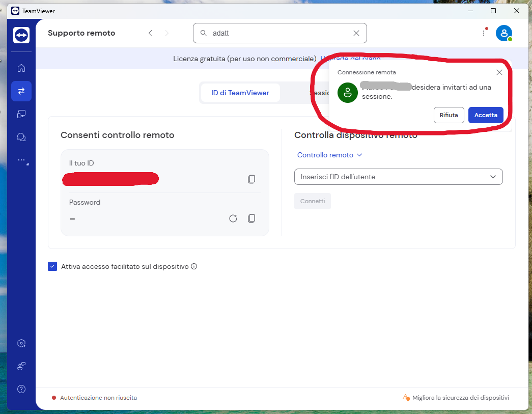Open the Devices sidebar icon

[x=21, y=114]
